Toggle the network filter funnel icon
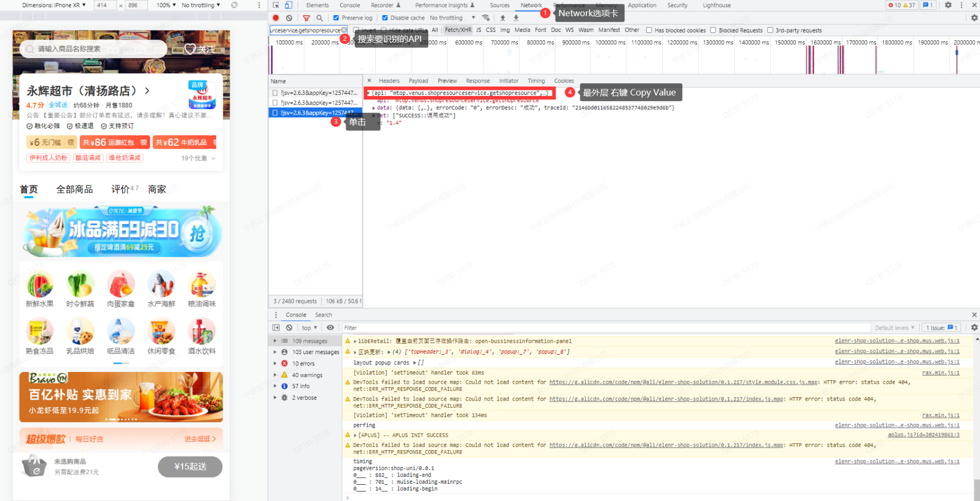Screen dimensions: 980x501 coord(307,18)
